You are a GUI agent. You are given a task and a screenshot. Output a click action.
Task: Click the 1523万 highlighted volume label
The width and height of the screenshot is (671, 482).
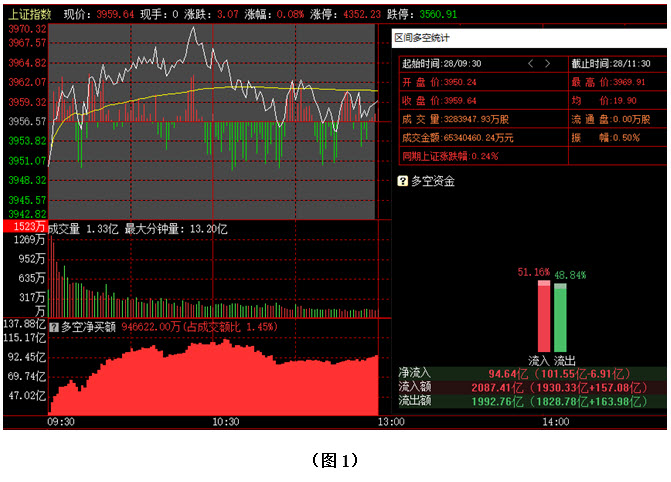pos(26,226)
